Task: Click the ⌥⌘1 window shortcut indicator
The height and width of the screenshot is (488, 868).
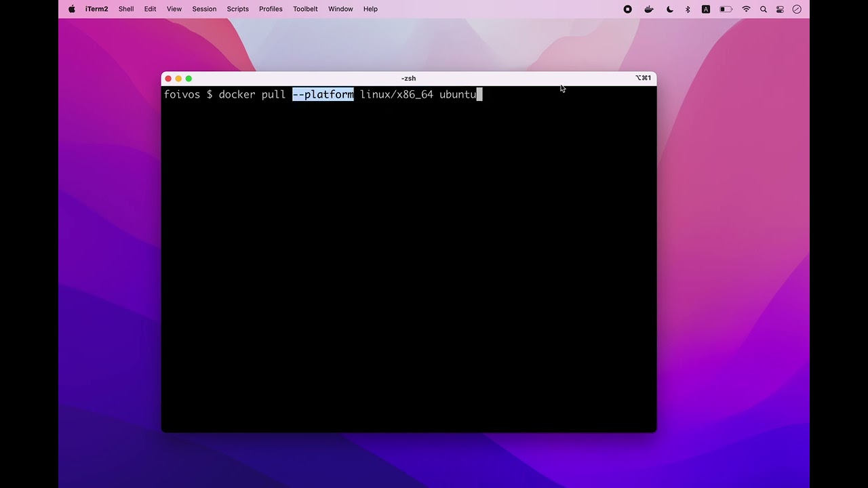Action: (x=643, y=79)
